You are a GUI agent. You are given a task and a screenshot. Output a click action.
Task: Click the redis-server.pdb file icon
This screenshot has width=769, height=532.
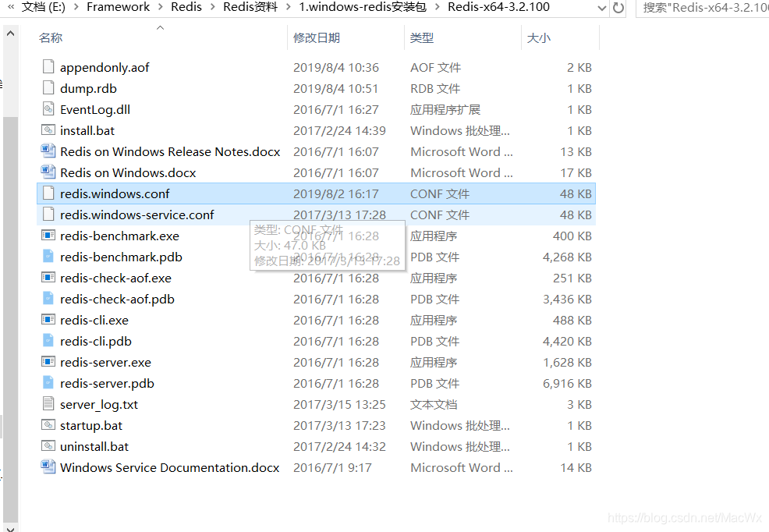48,384
